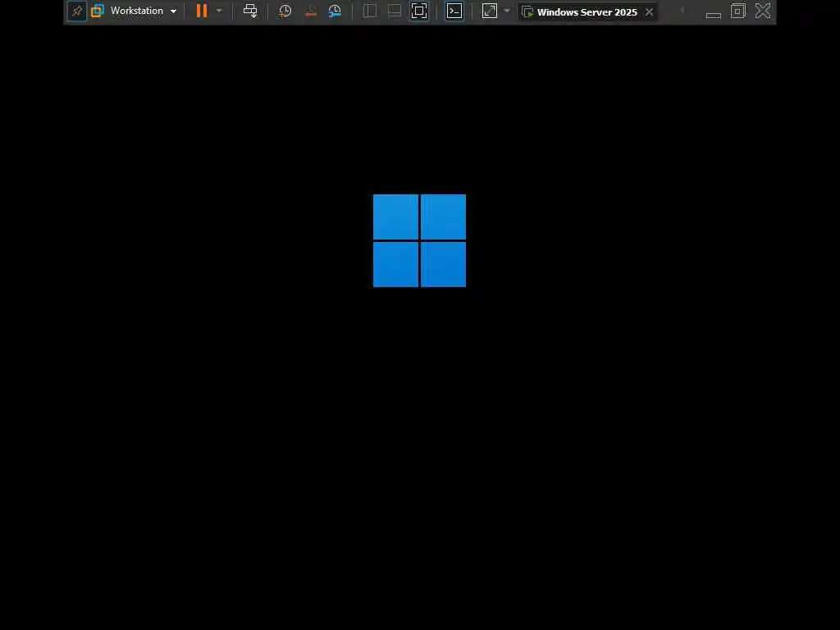840x630 pixels.
Task: Revert the VM to its snapshot
Action: pyautogui.click(x=310, y=11)
